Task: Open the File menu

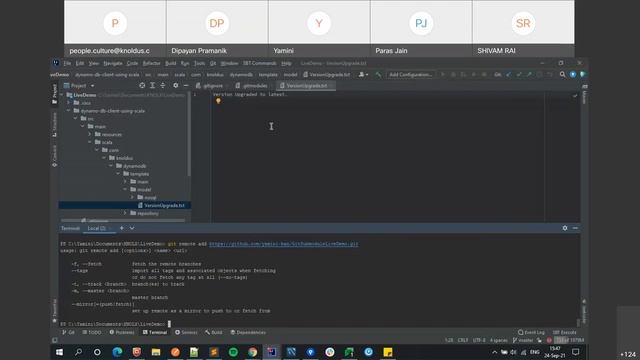Action: (x=67, y=63)
